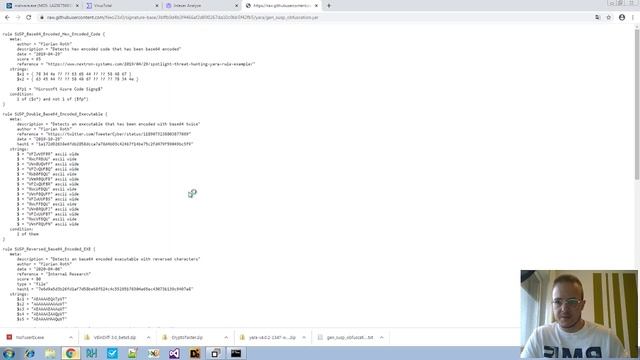The height and width of the screenshot is (360, 640).
Task: Switch to the Intezer Analyze tab
Action: (x=201, y=6)
